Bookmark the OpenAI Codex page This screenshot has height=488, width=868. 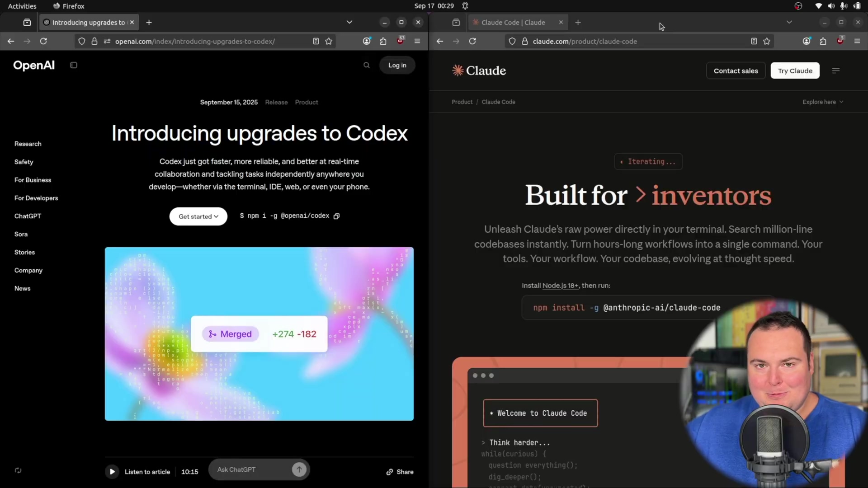329,41
